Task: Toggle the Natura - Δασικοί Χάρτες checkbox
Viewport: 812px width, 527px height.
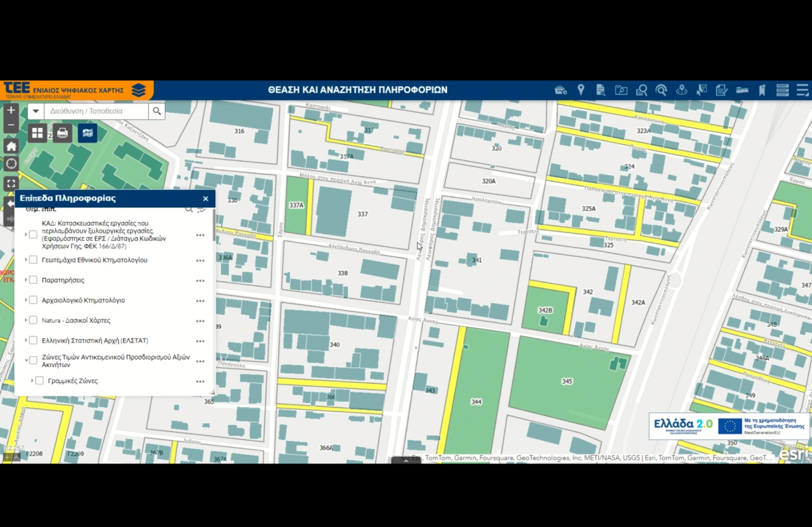Action: [x=34, y=320]
